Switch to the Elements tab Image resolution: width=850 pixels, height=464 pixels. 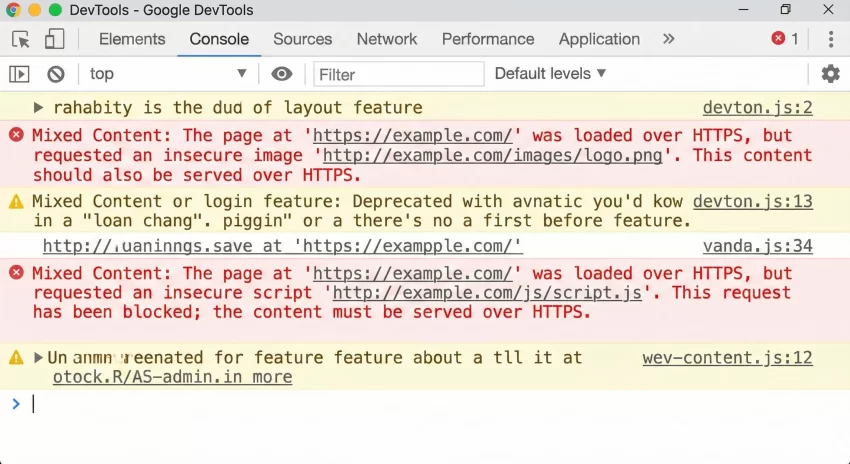pos(132,39)
